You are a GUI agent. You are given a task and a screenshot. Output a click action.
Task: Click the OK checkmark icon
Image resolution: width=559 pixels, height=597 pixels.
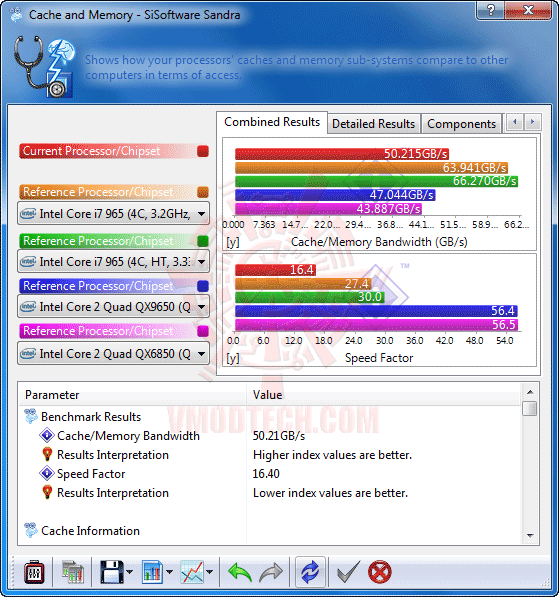(x=348, y=571)
